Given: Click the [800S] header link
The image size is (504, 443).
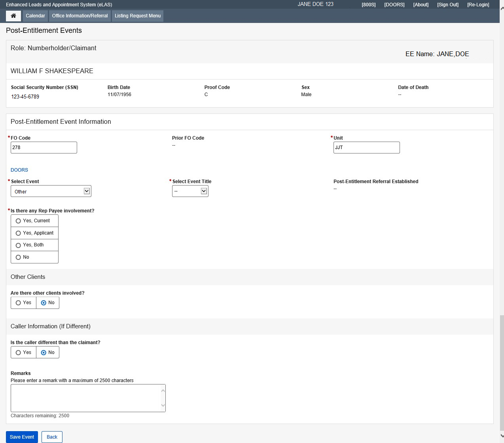Looking at the screenshot, I should [368, 5].
